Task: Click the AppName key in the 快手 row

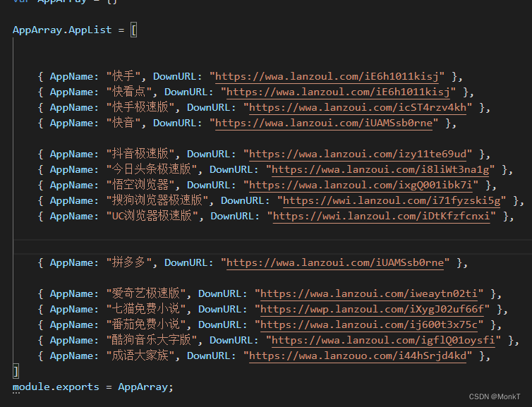Action: click(x=71, y=76)
